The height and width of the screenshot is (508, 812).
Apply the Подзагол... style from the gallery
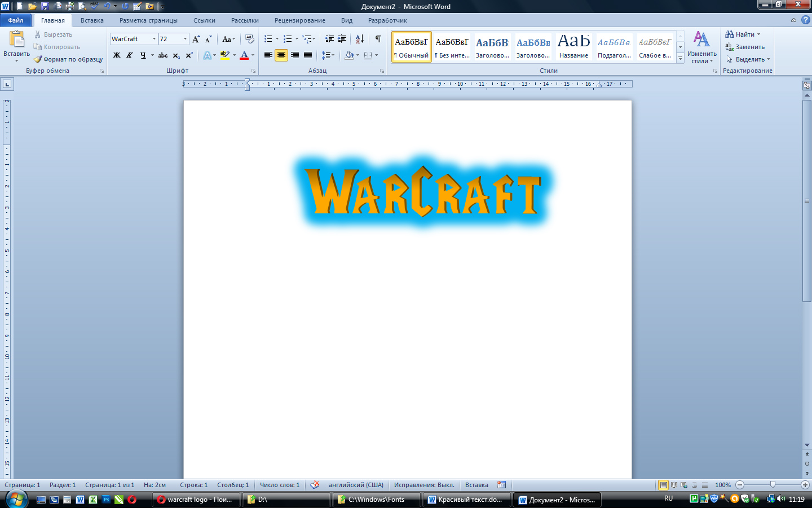pyautogui.click(x=614, y=47)
